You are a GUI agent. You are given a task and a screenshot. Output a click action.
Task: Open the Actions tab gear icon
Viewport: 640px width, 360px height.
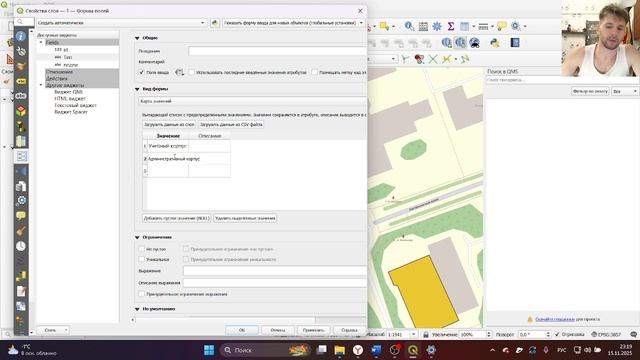(21, 200)
